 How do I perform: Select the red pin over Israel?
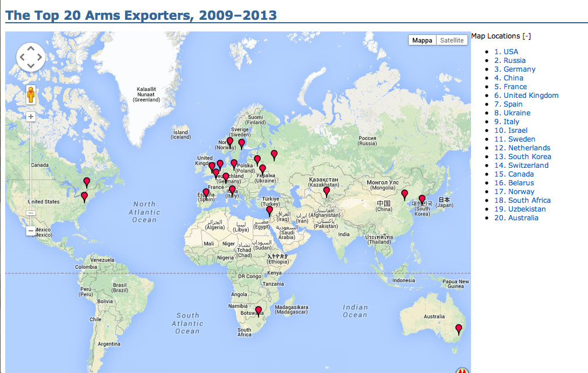[x=270, y=211]
